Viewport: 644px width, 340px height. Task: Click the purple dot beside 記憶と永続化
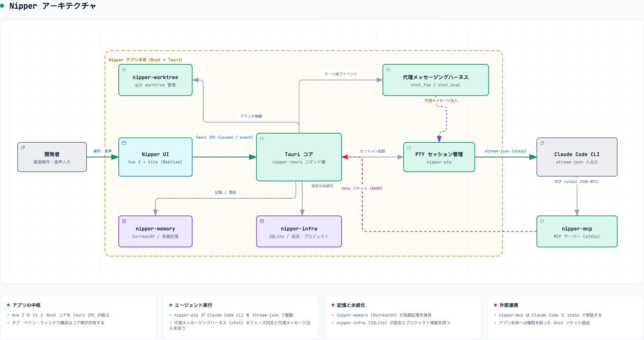pyautogui.click(x=333, y=305)
